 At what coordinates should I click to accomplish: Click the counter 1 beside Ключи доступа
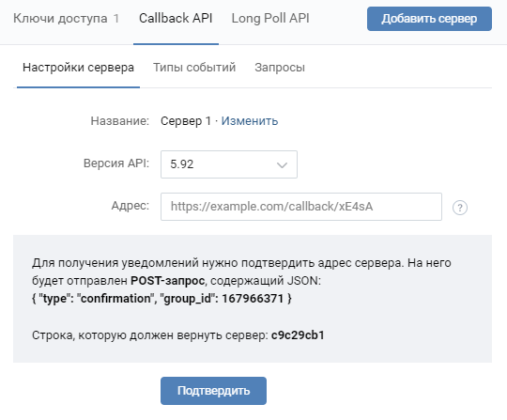pyautogui.click(x=116, y=19)
